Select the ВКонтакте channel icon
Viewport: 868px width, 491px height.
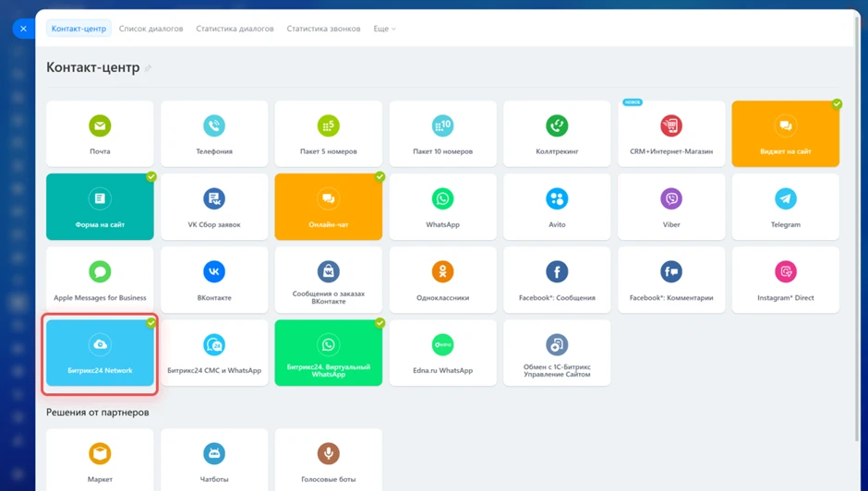point(214,271)
